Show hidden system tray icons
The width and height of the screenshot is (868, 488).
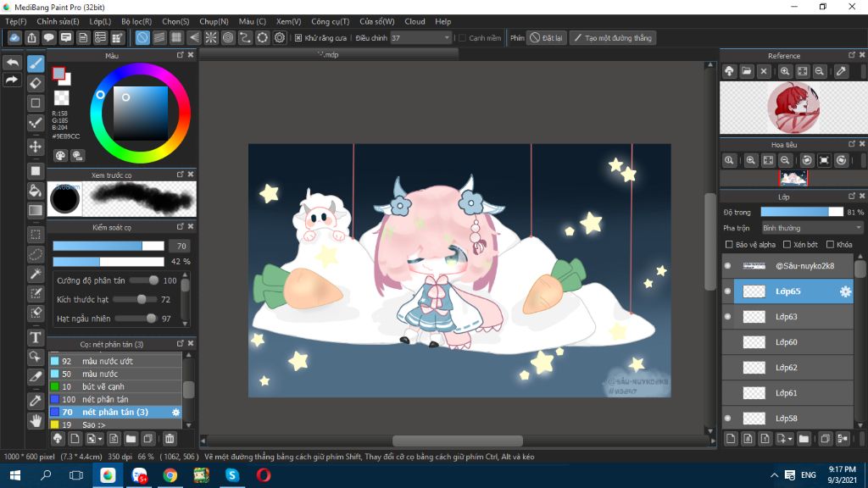click(775, 475)
